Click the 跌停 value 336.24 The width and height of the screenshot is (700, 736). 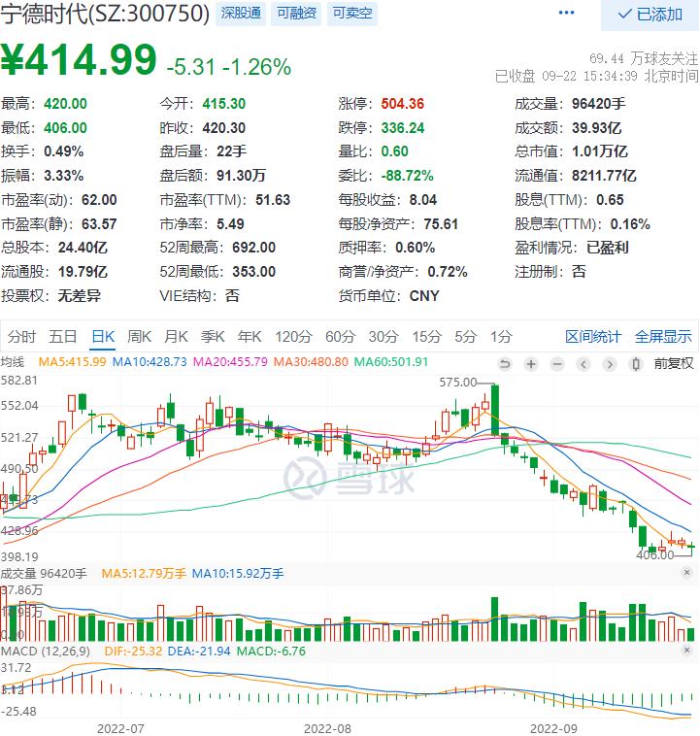(402, 127)
